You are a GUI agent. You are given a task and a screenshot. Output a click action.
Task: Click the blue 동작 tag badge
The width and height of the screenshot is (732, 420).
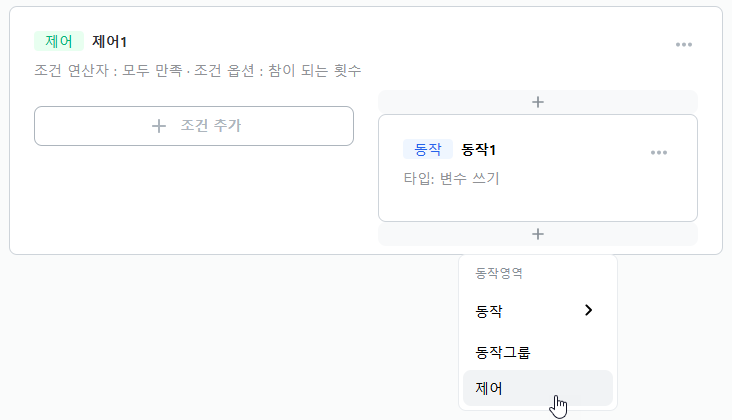tap(428, 149)
